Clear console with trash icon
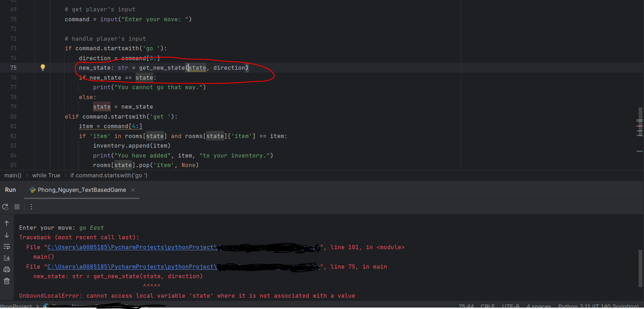644x309 pixels. tap(7, 281)
